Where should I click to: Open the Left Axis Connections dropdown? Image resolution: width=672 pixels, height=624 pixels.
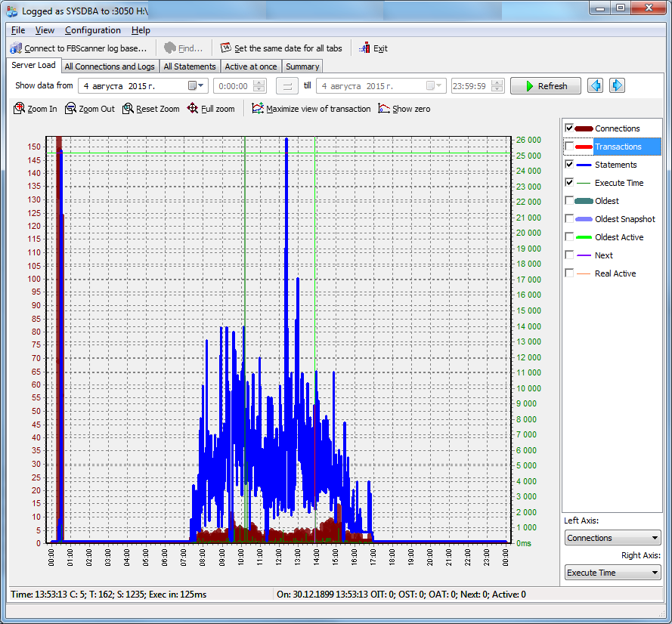pos(612,538)
